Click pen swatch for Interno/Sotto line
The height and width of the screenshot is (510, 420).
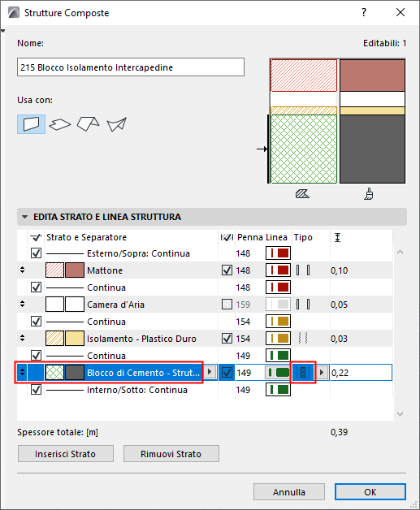(278, 390)
